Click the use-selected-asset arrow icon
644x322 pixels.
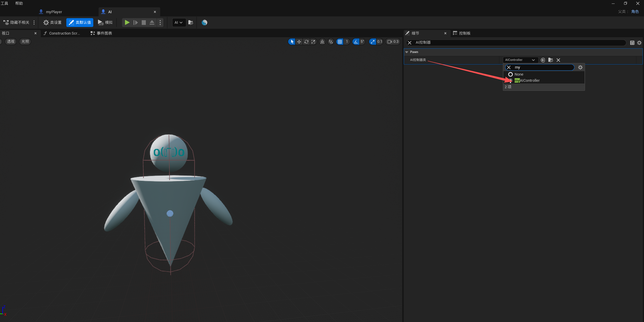pos(543,60)
